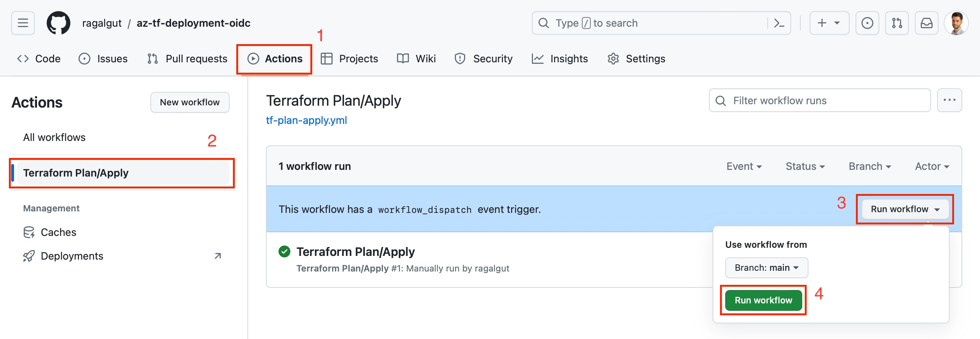Click the "Use workflow from" label

point(766,244)
